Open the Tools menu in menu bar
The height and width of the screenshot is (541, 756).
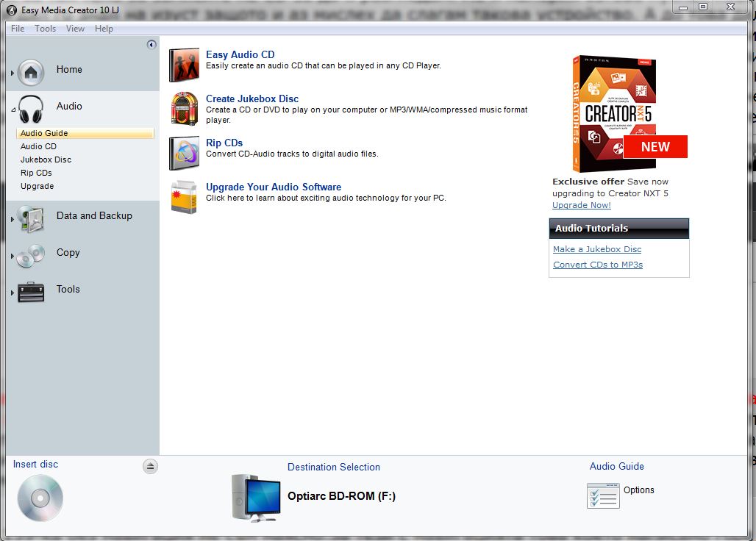point(45,29)
